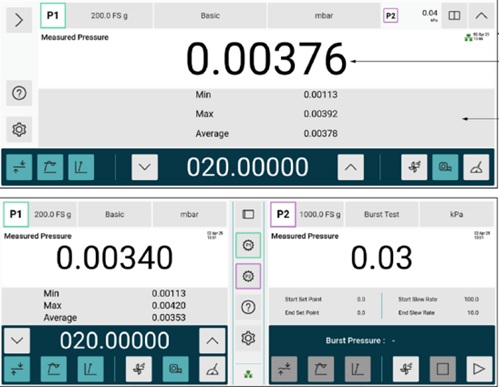Switch to split dual-channel view icon

click(x=454, y=16)
